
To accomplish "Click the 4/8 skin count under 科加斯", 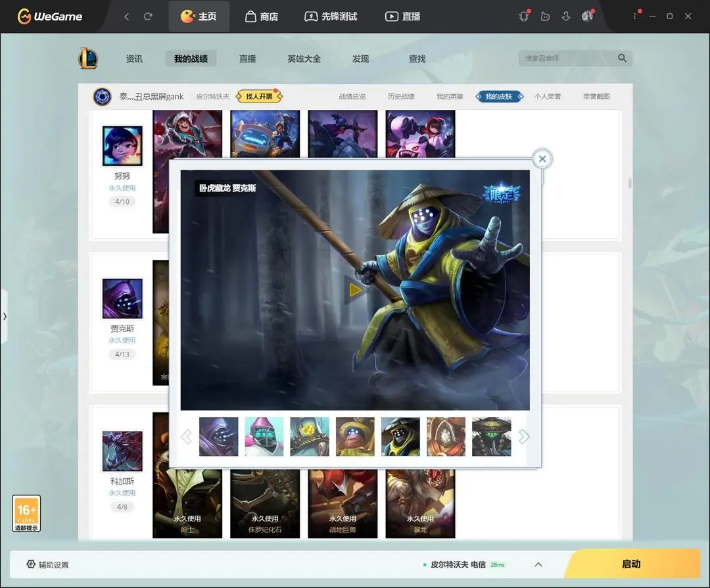I will [x=122, y=507].
